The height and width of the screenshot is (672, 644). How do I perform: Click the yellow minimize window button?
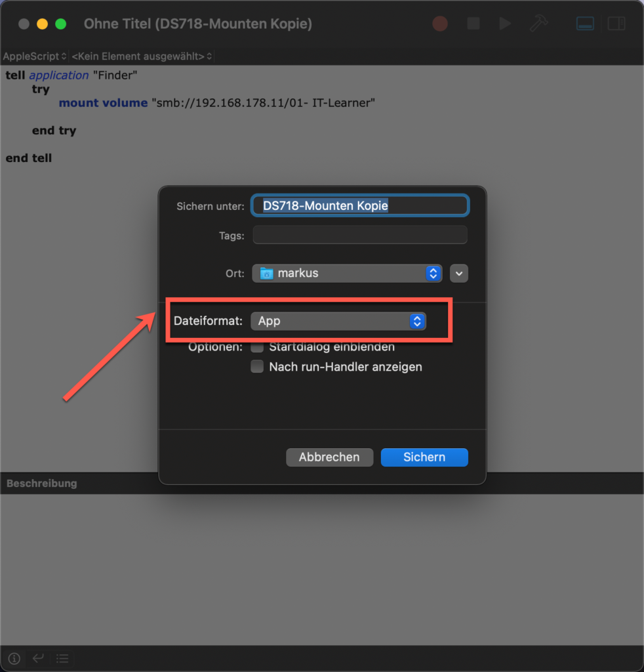(43, 24)
